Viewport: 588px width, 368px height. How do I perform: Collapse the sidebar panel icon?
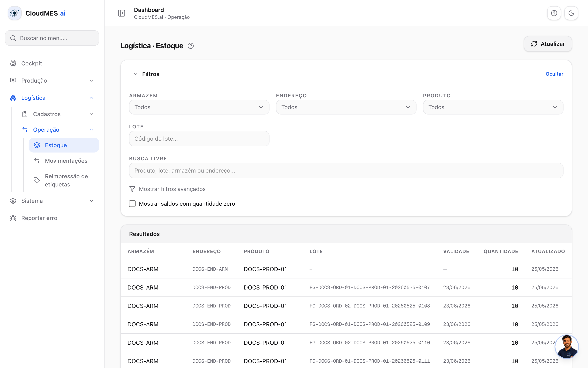[121, 13]
